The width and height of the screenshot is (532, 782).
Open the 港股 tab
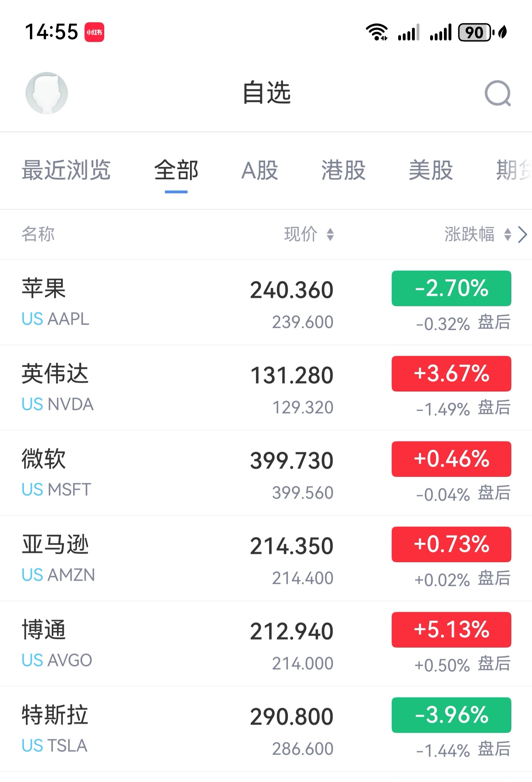click(x=343, y=170)
